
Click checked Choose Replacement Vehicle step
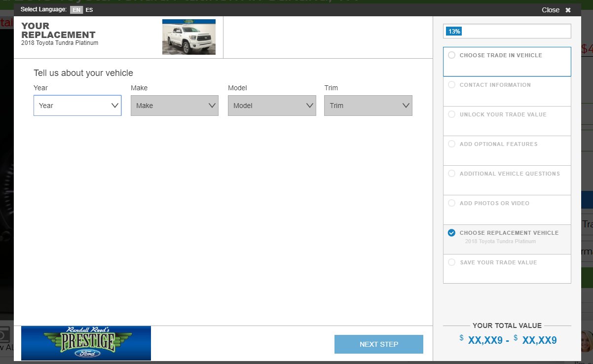507,239
